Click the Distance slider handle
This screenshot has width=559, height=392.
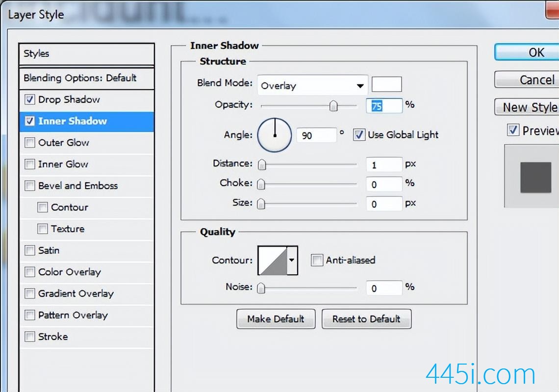(x=262, y=165)
